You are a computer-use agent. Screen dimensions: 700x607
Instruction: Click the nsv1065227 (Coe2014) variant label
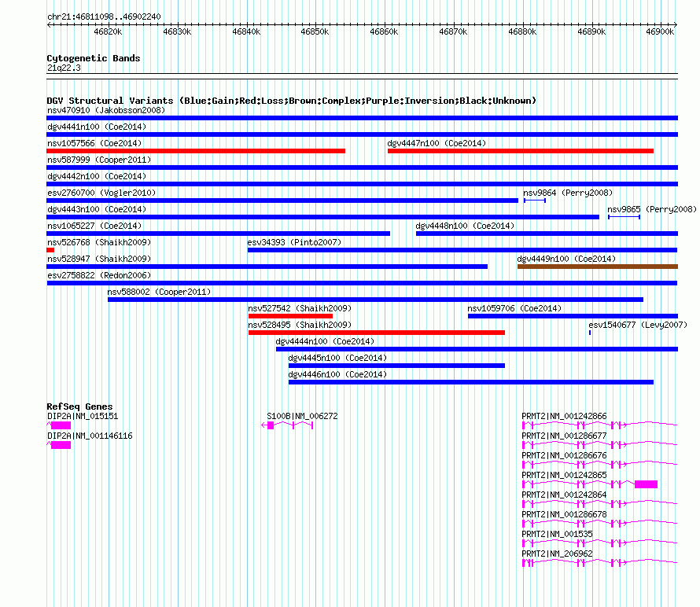tap(94, 226)
